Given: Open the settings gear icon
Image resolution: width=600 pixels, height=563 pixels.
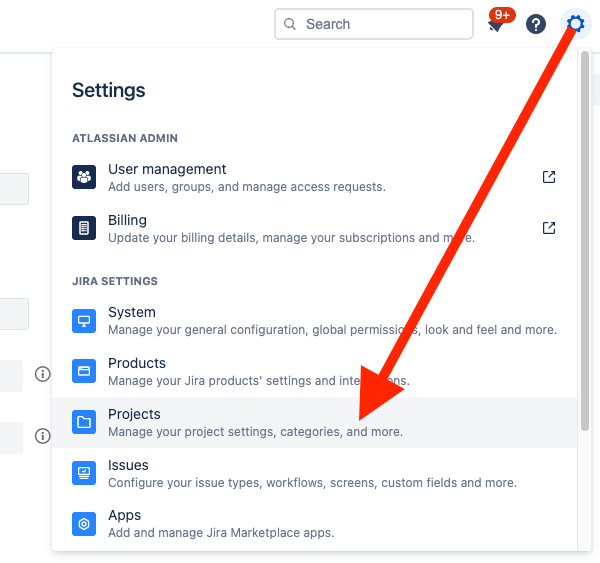Looking at the screenshot, I should [x=576, y=24].
